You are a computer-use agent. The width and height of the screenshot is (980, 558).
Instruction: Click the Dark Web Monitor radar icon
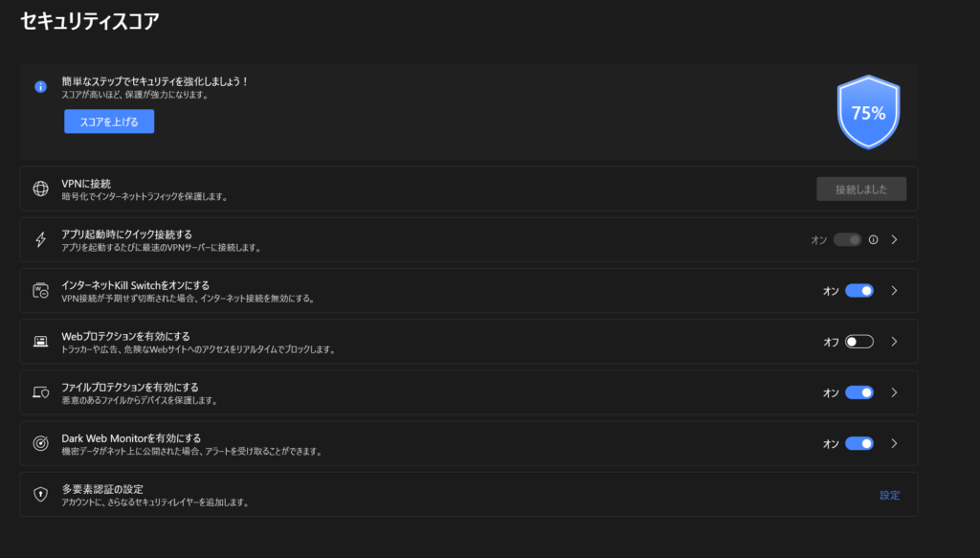(x=40, y=443)
